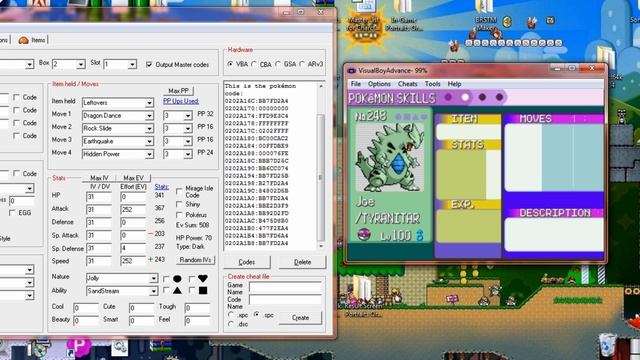Image resolution: width=640 pixels, height=360 pixels.
Task: Open the Item held Leftovers dropdown
Action: tap(149, 103)
